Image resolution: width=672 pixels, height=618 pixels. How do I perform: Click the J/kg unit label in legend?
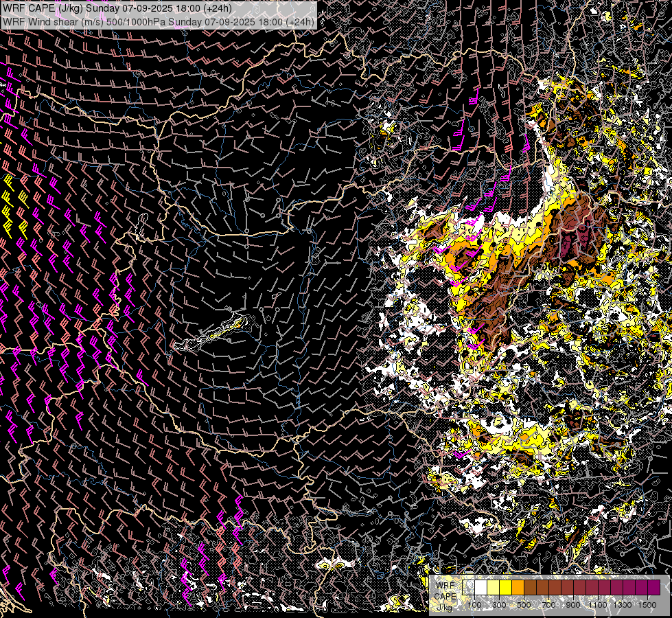tap(445, 607)
